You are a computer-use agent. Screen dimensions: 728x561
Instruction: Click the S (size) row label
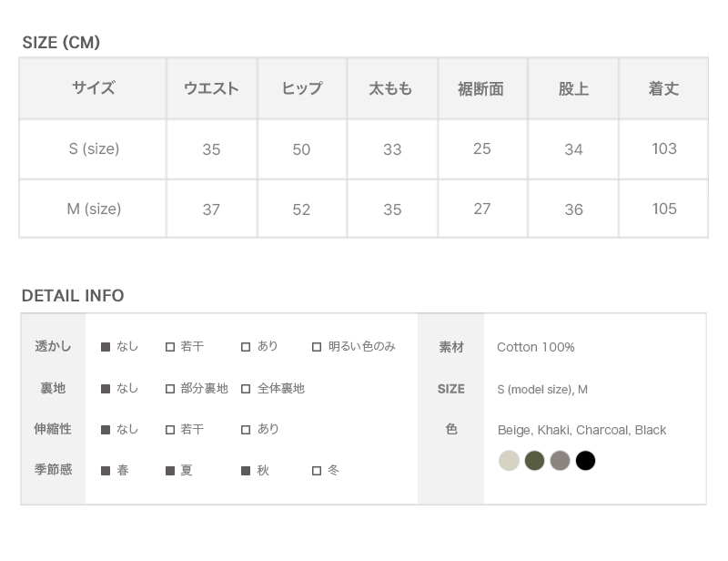[94, 148]
